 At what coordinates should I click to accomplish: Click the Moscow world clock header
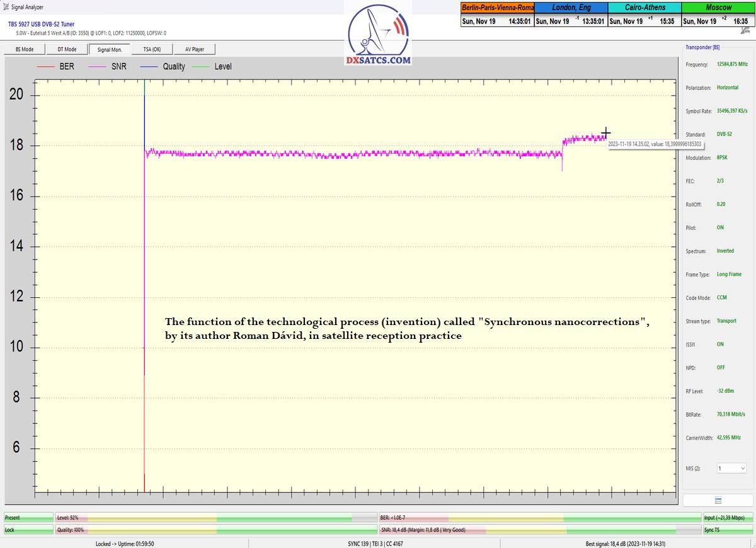(718, 8)
